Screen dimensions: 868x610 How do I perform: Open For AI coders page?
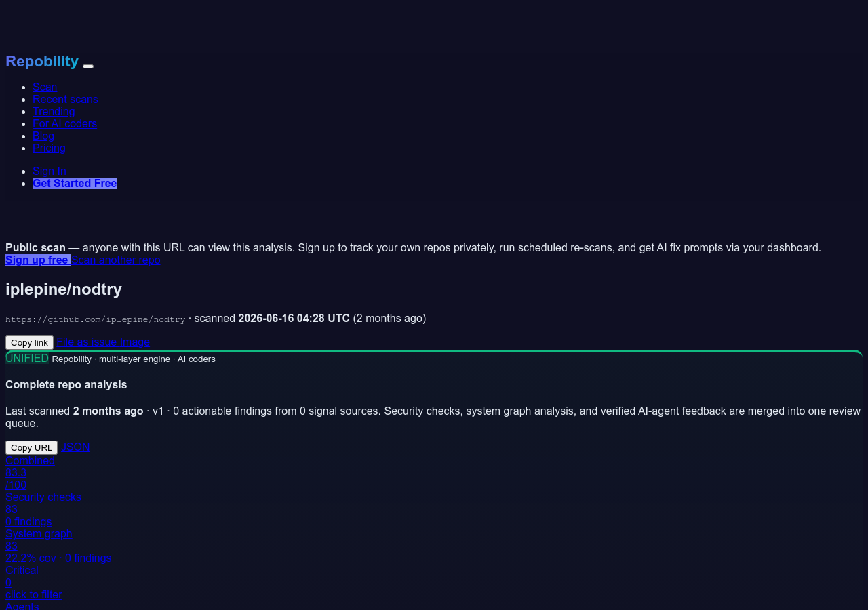(x=64, y=123)
